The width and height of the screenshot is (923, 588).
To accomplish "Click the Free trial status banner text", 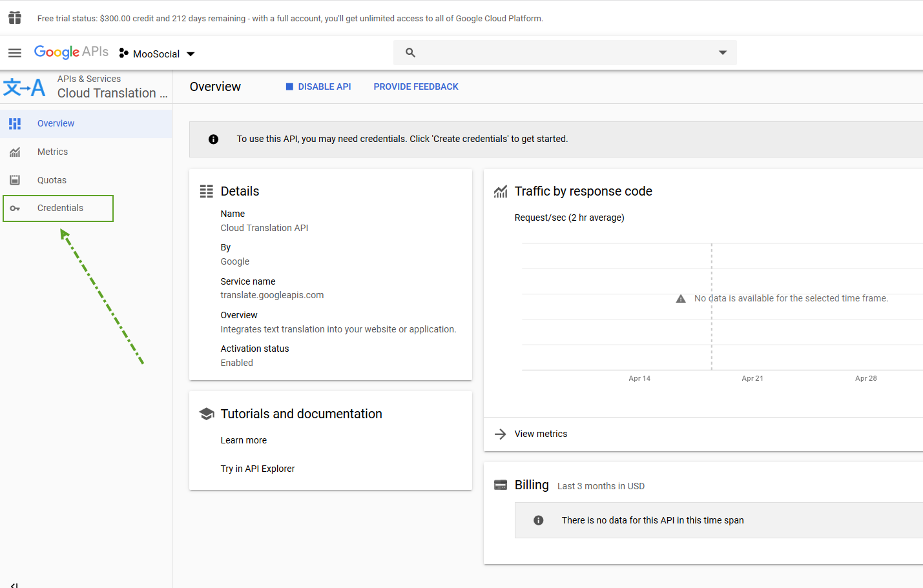I will point(290,18).
